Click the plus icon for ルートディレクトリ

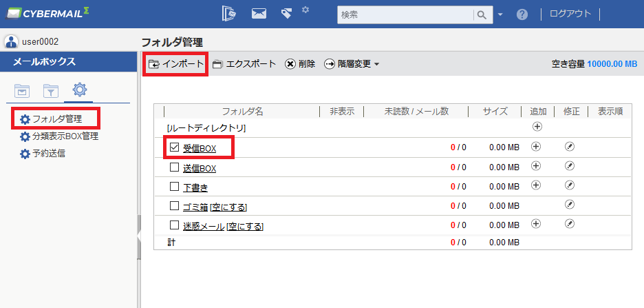537,127
